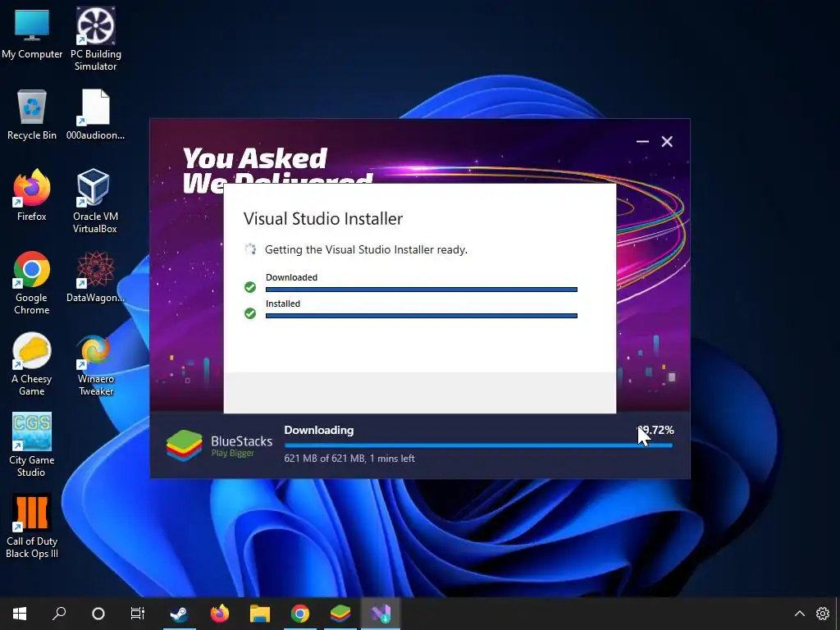Select the 000audioon file shortcut
This screenshot has width=840, height=630.
coord(95,115)
